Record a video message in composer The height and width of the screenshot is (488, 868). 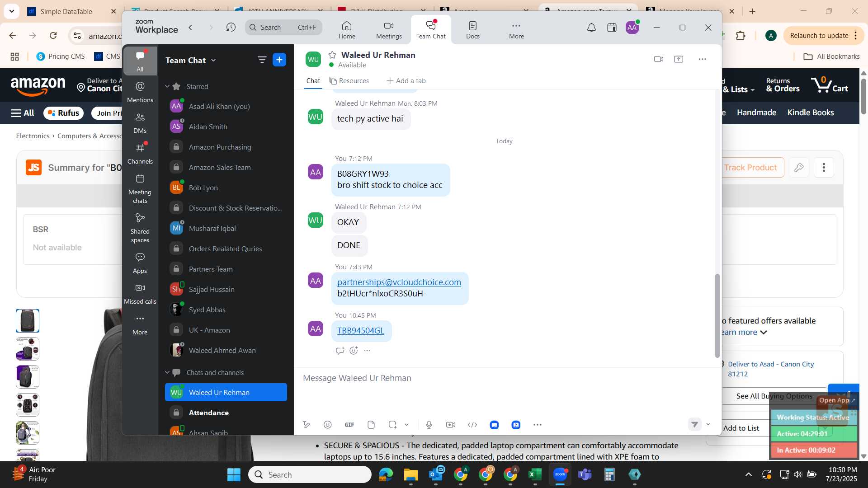(451, 425)
